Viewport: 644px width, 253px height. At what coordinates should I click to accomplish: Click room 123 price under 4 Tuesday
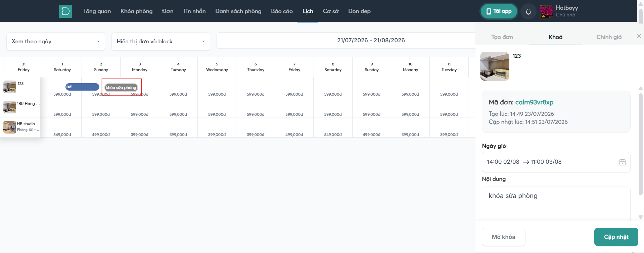click(x=178, y=94)
